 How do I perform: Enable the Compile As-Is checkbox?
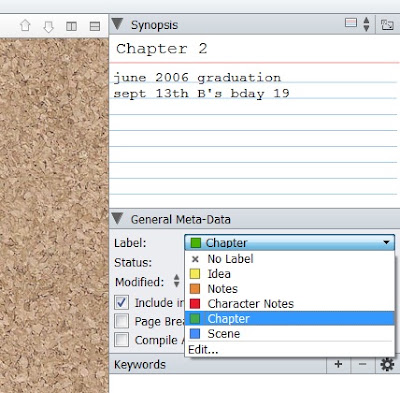pyautogui.click(x=121, y=340)
